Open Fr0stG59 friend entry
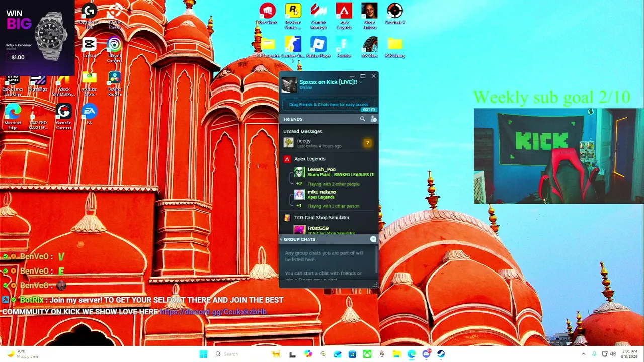 (x=335, y=230)
